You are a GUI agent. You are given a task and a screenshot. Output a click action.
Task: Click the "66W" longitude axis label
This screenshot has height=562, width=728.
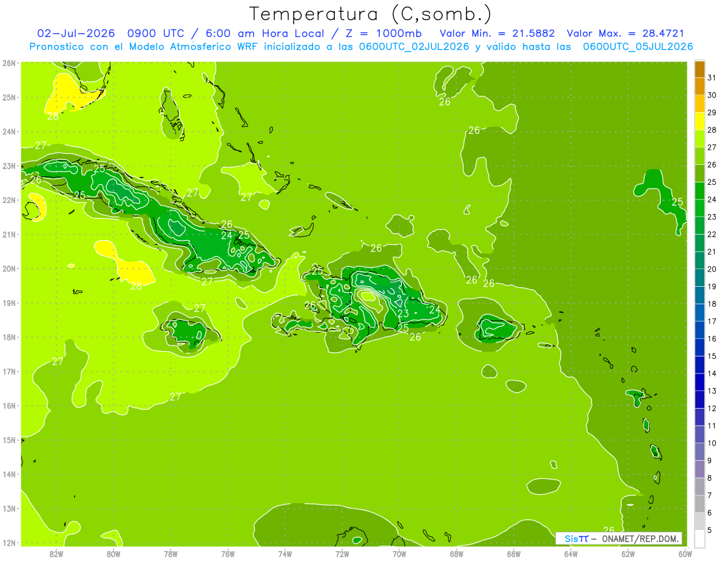[x=513, y=554]
